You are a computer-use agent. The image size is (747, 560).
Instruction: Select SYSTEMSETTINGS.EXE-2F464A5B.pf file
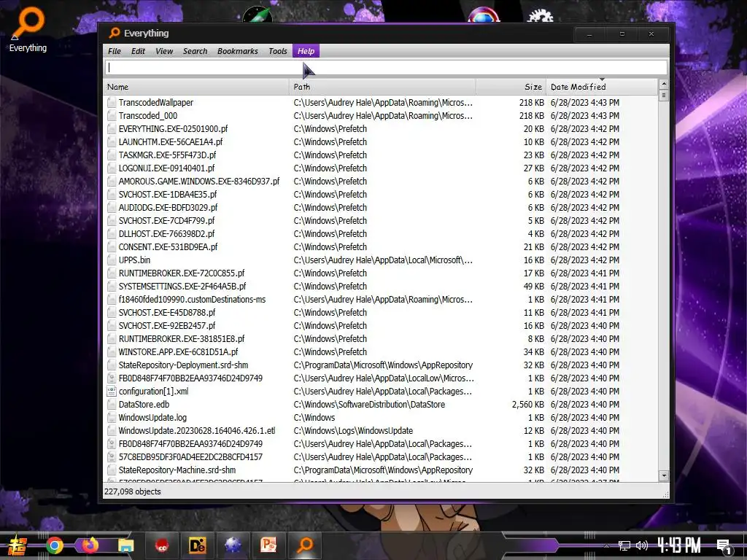pos(182,286)
